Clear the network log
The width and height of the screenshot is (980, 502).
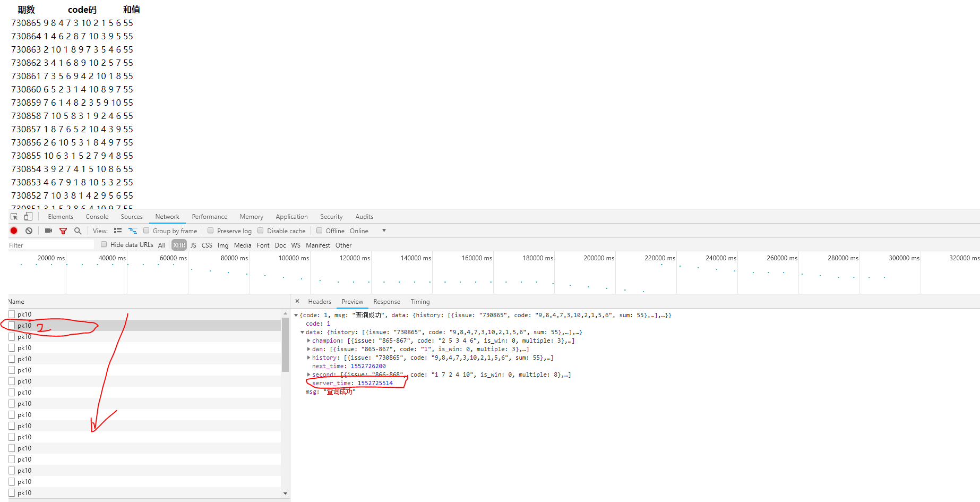pyautogui.click(x=29, y=231)
